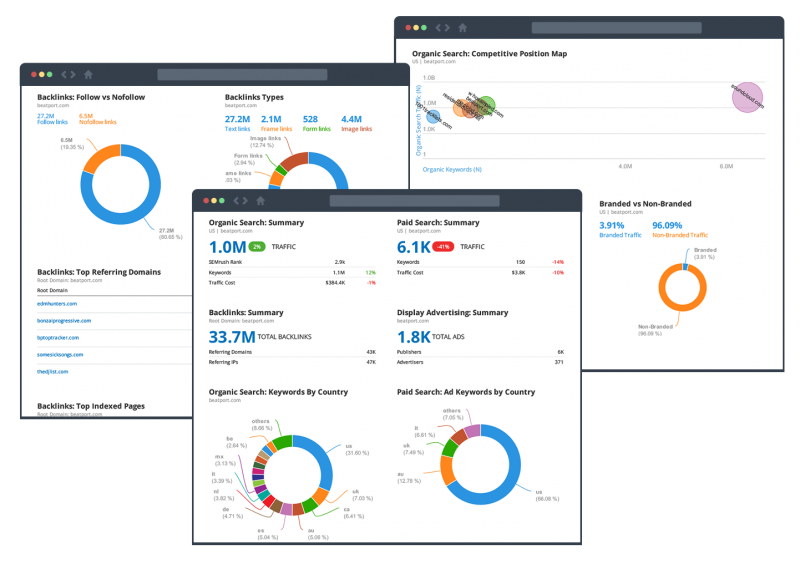This screenshot has width=800, height=564.
Task: Click the forward arrow in the competitive map window
Action: tap(447, 28)
